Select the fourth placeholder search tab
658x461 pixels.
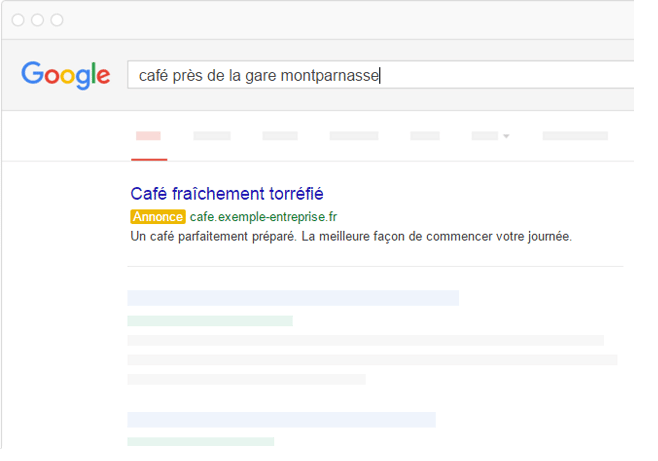(x=354, y=136)
